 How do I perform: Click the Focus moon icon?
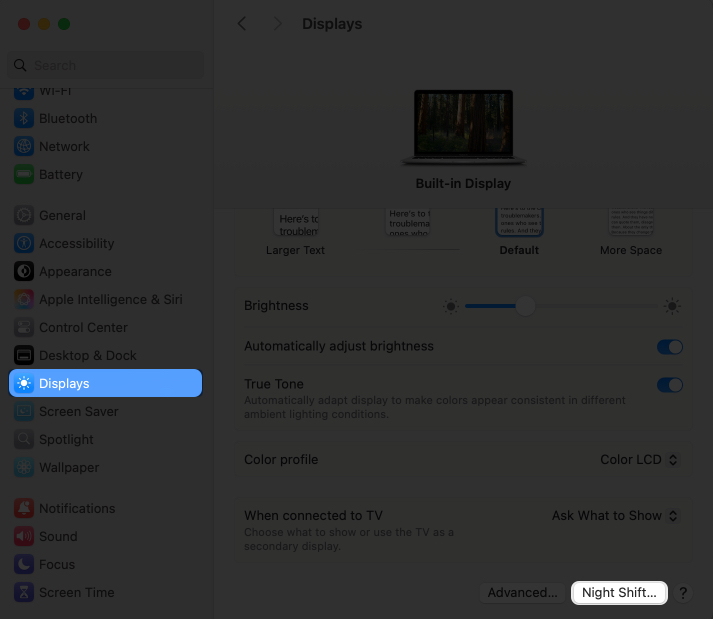24,564
